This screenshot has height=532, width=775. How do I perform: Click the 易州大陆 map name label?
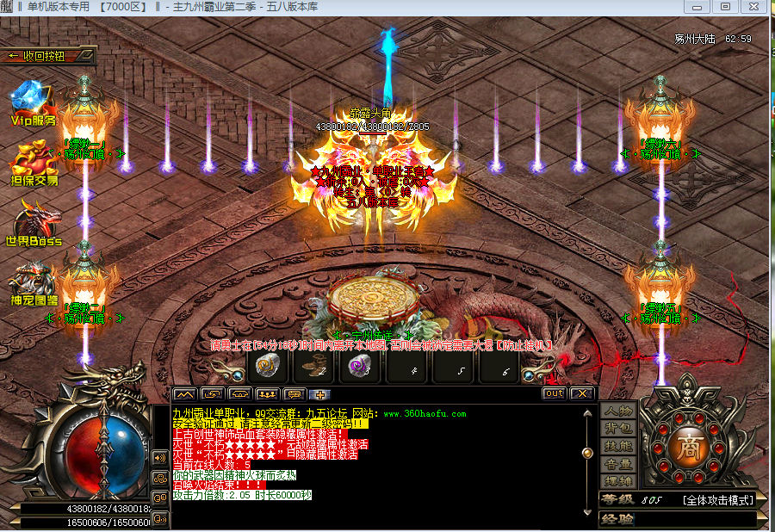[694, 39]
